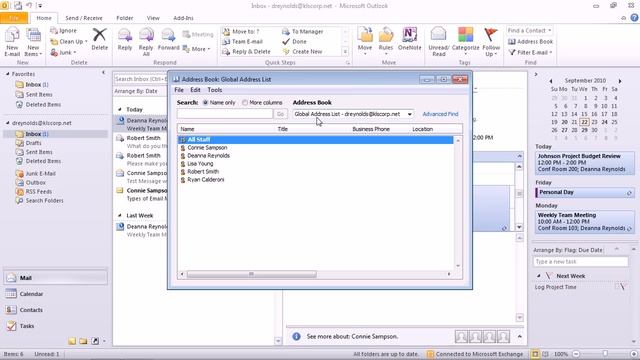The width and height of the screenshot is (640, 360).
Task: Open the Clean Up dropdown
Action: pos(69,42)
